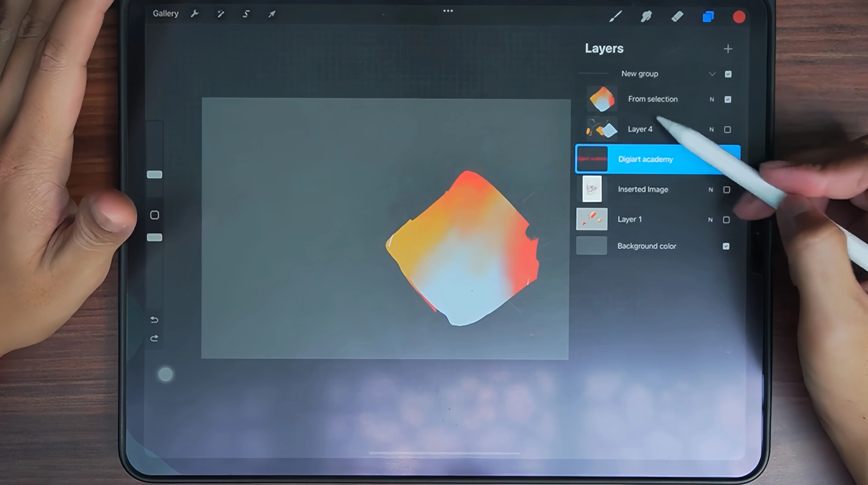Select the From selection layer thumbnail
This screenshot has height=485, width=868.
click(x=602, y=99)
